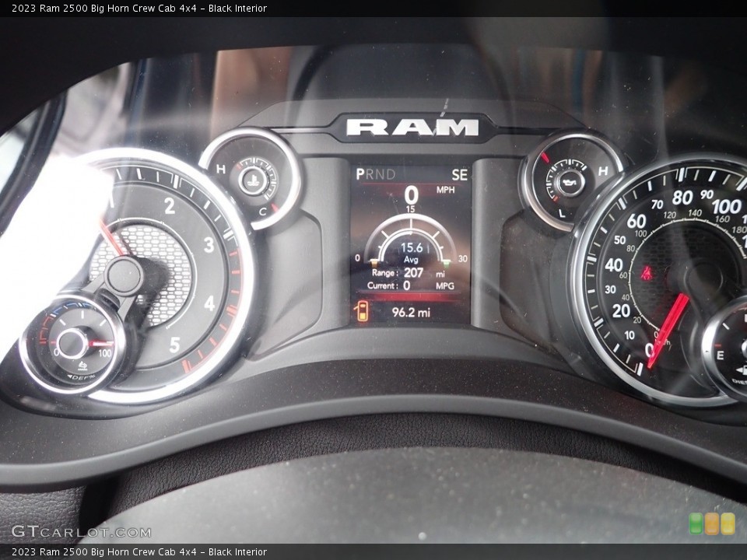The height and width of the screenshot is (560, 747).
Task: Click the 60 mark on the speedometer
Action: click(x=637, y=222)
